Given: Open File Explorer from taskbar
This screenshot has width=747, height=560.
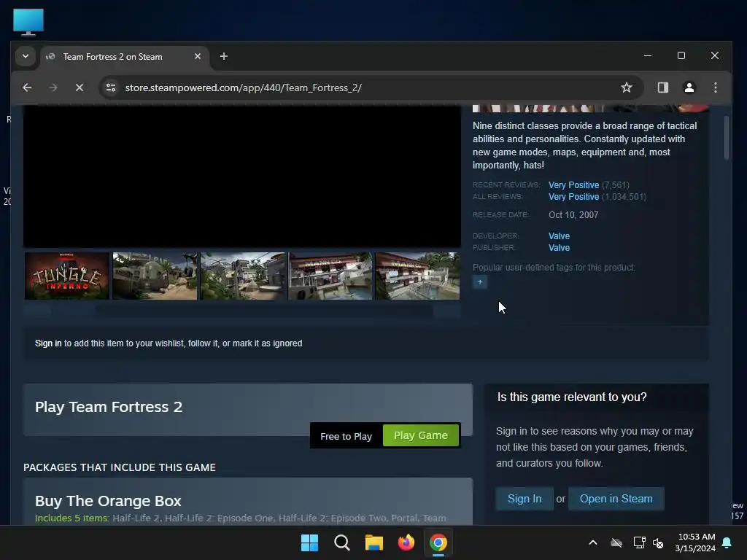Looking at the screenshot, I should 374,542.
